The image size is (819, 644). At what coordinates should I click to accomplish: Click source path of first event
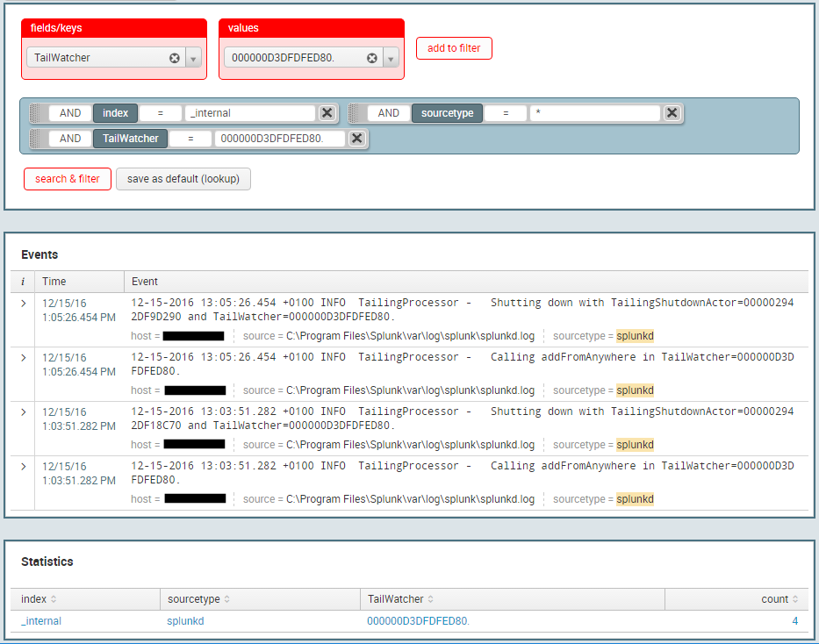[410, 336]
